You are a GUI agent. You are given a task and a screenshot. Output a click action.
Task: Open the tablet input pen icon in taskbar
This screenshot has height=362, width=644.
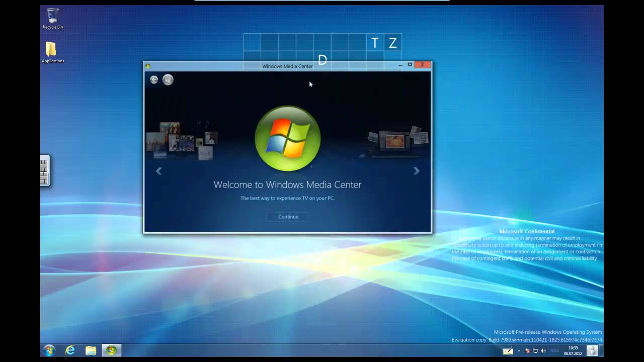(x=508, y=350)
